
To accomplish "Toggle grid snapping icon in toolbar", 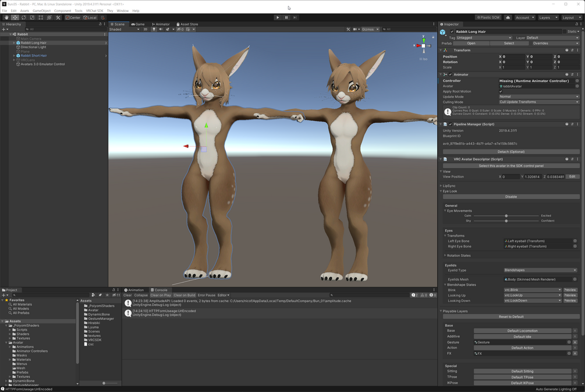I will 102,17.
